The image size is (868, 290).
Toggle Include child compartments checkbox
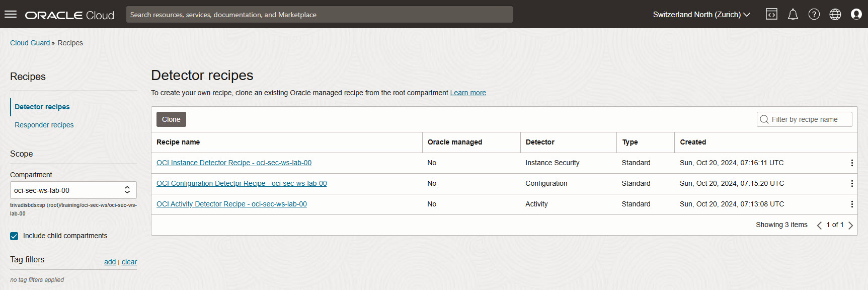14,236
